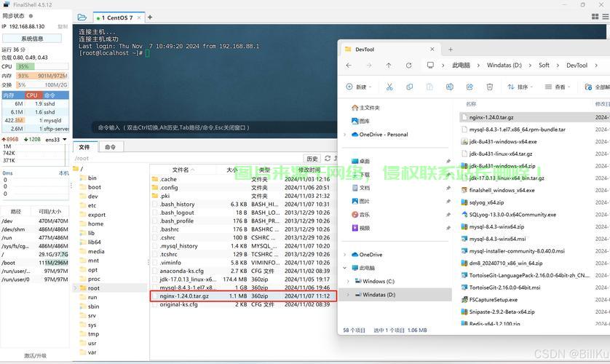Click the 系统信息 system info button
This screenshot has height=364, width=610.
point(32,39)
